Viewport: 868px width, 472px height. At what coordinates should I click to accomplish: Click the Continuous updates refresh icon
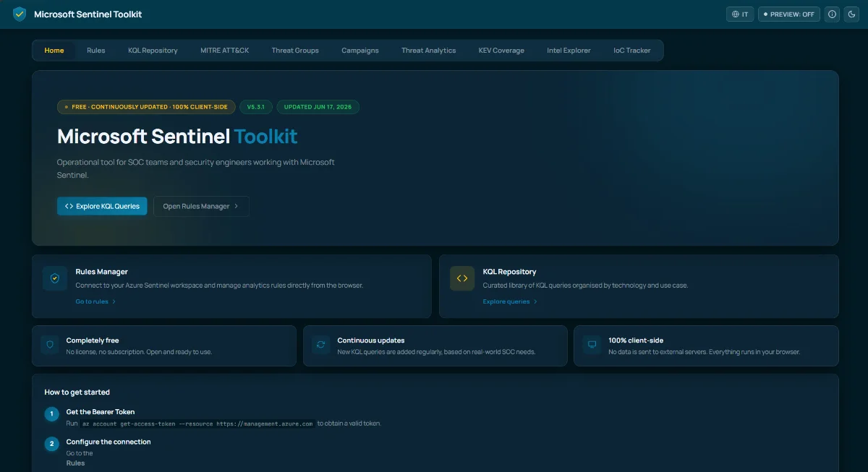pos(321,345)
